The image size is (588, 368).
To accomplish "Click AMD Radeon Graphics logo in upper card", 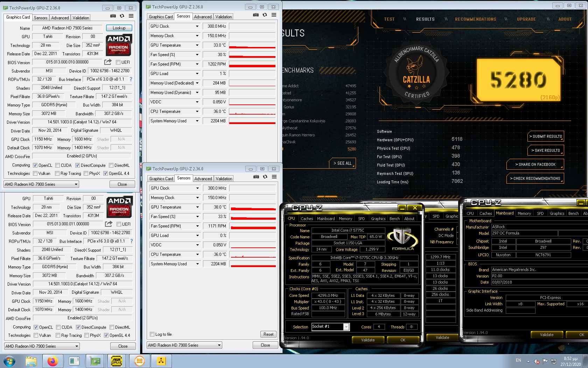I will click(119, 45).
